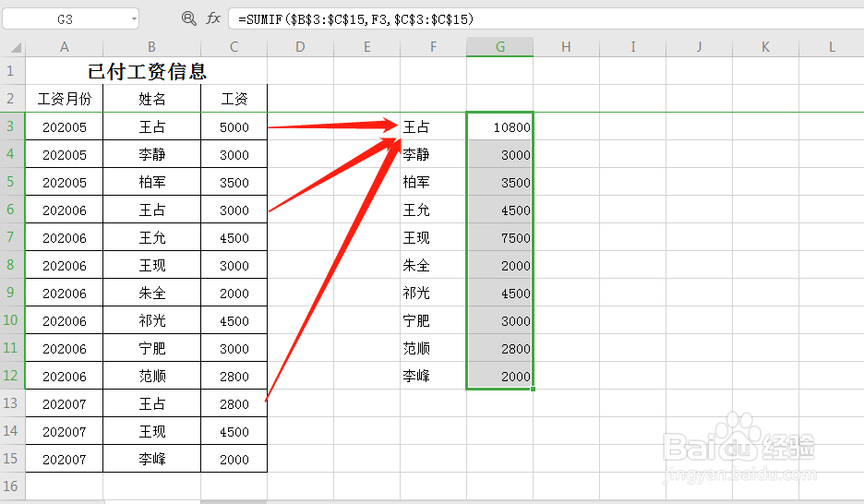Click cell F10 containing 宁肥
The image size is (864, 504).
click(434, 320)
